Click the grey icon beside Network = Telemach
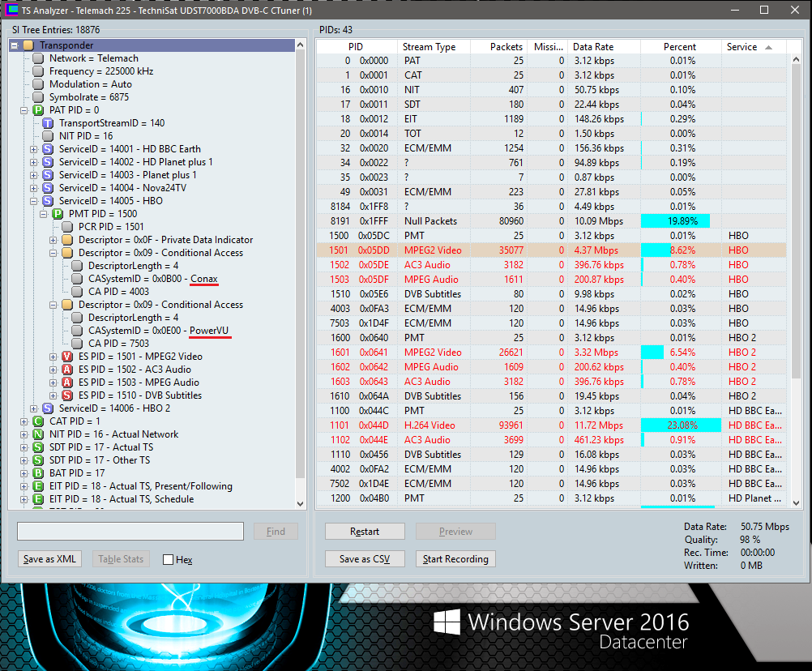Image resolution: width=812 pixels, height=671 pixels. point(38,58)
